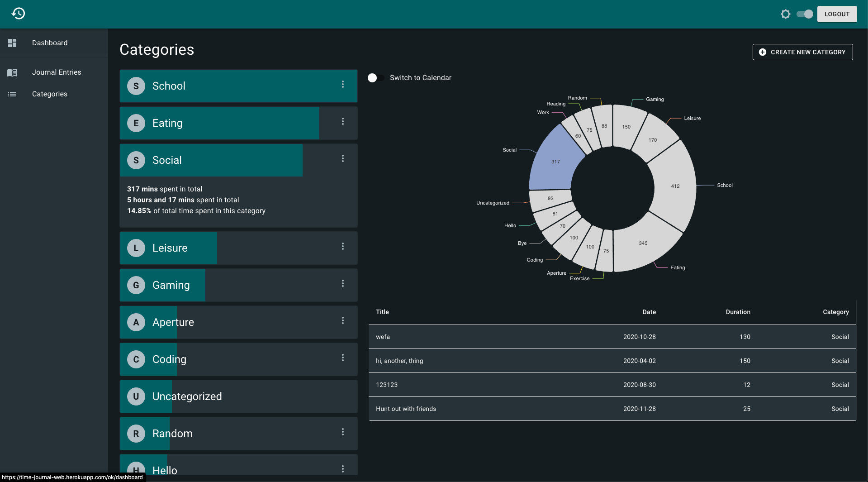
Task: Open the Eating category three-dot menu
Action: 343,121
